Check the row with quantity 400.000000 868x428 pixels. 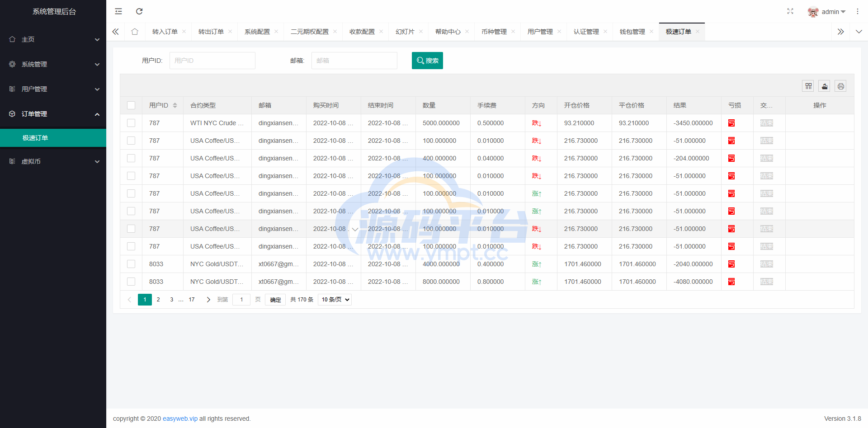point(131,158)
